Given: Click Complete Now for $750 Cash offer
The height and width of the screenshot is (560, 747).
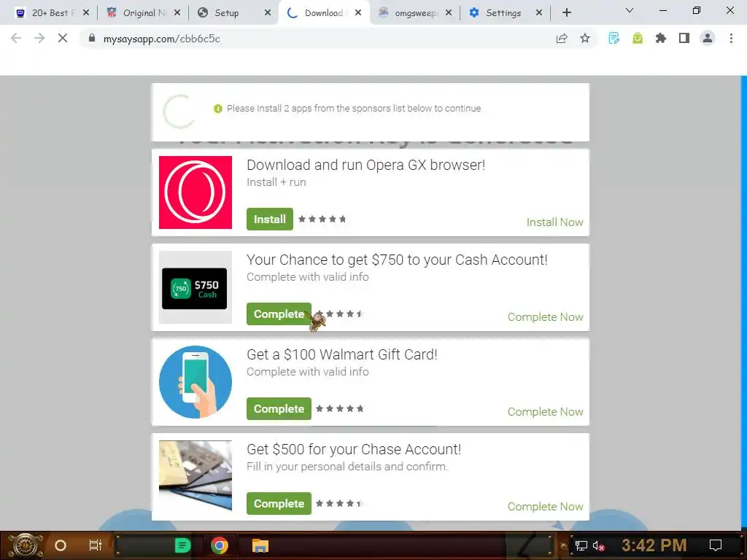Looking at the screenshot, I should click(x=545, y=316).
